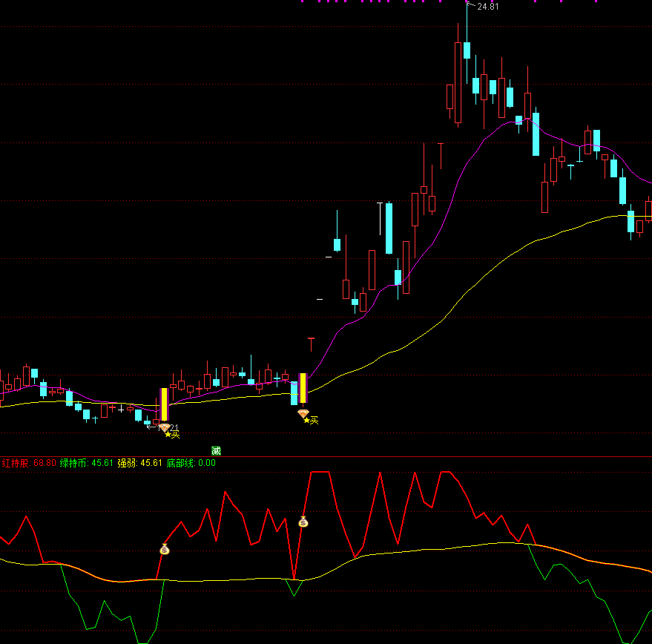Click the yellow star beside the right 买 signal
This screenshot has height=644, width=652.
(306, 420)
